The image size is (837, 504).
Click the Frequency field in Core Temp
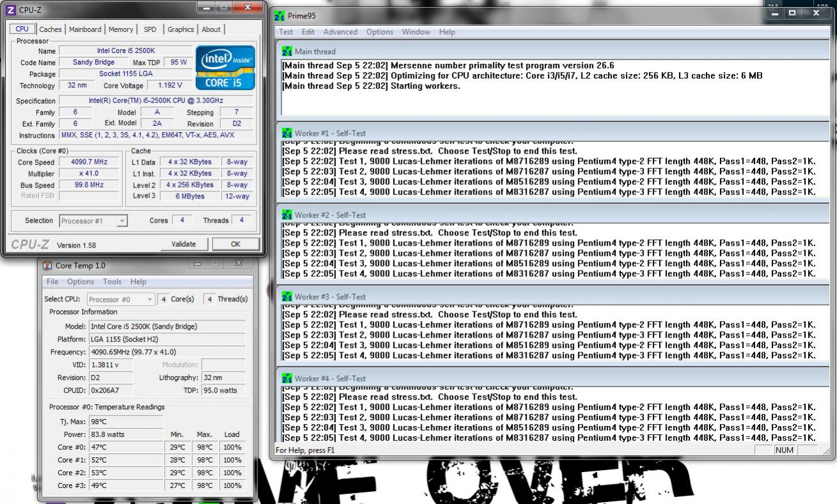[x=168, y=352]
